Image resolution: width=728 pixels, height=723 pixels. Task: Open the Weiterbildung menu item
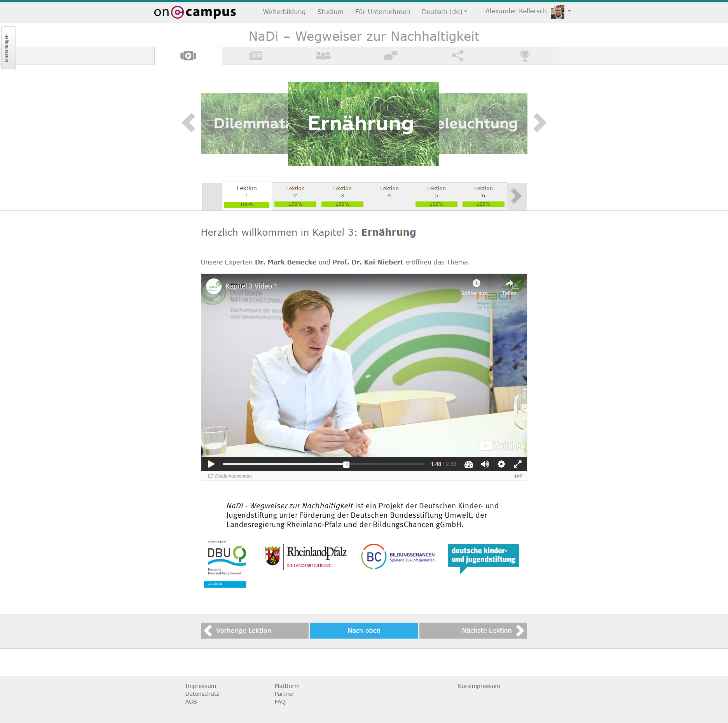pos(284,12)
